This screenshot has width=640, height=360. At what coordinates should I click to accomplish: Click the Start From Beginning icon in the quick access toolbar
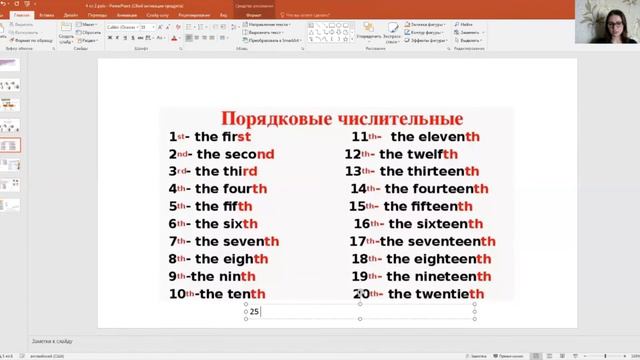27,4
